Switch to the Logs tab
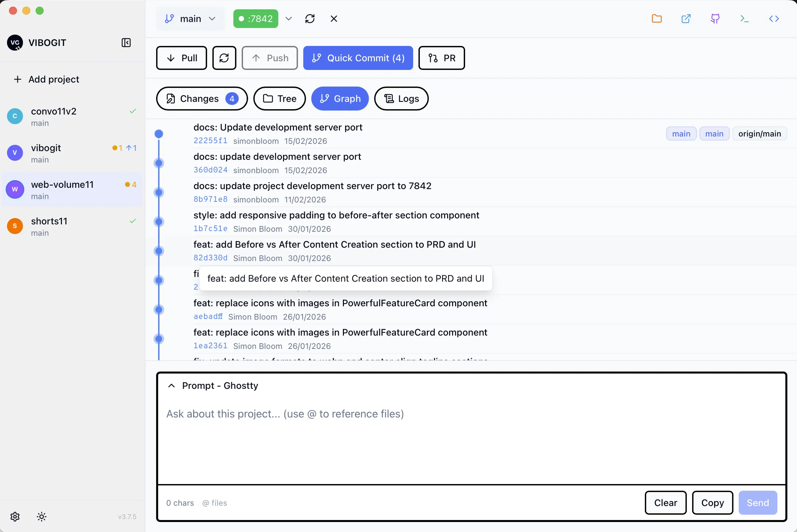 pyautogui.click(x=401, y=99)
